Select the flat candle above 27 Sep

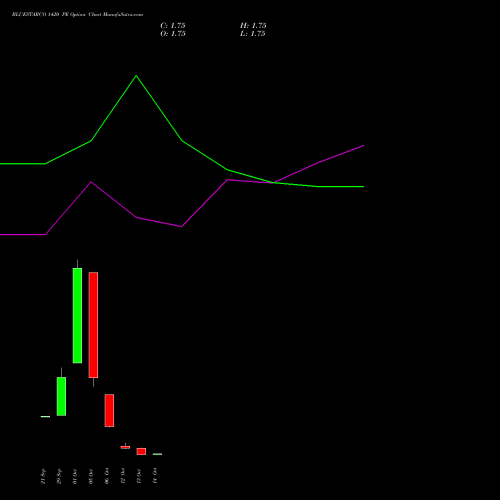(x=45, y=416)
